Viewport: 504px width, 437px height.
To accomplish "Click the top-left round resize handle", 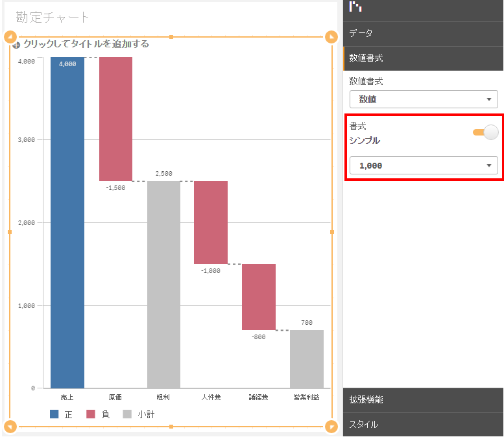I will (10, 37).
